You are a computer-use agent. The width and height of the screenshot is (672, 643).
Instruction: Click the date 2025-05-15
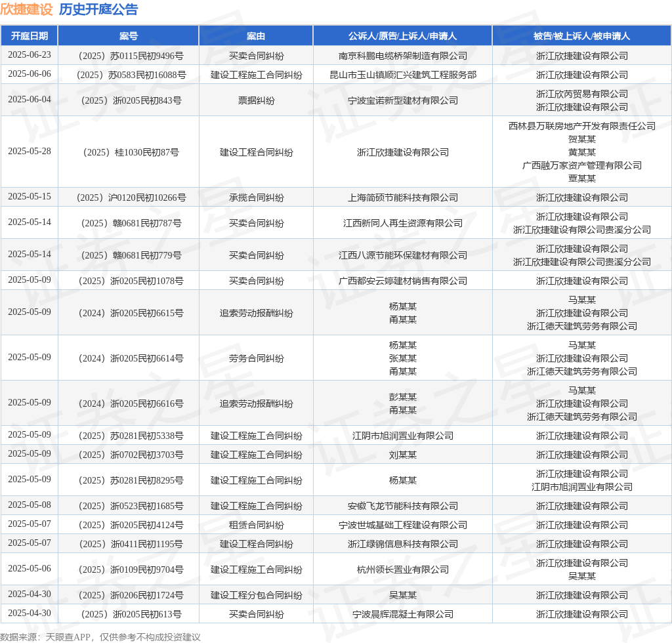(x=29, y=197)
